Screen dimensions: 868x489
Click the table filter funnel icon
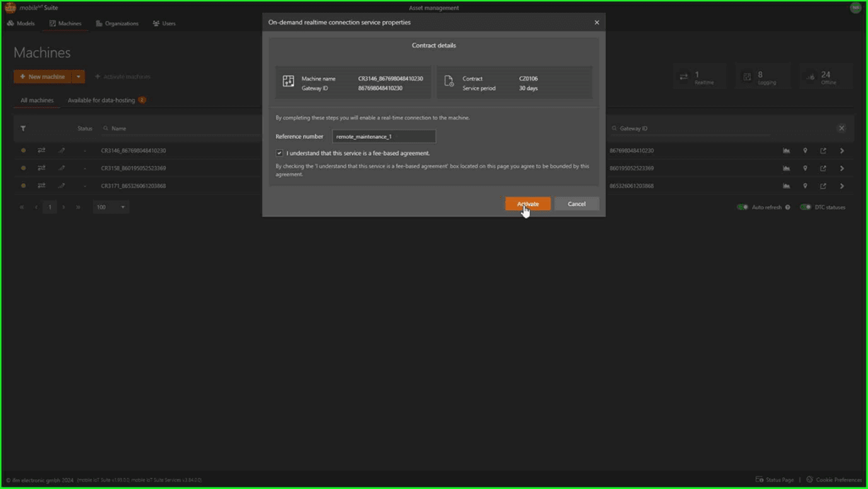[x=23, y=129]
